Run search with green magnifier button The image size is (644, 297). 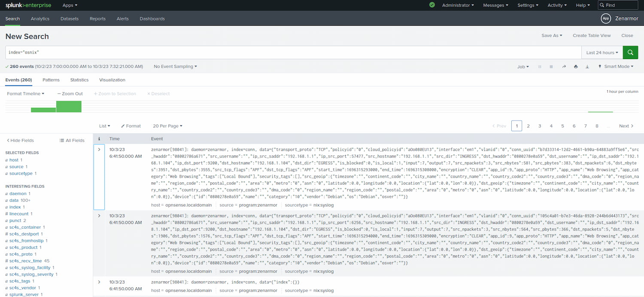630,52
